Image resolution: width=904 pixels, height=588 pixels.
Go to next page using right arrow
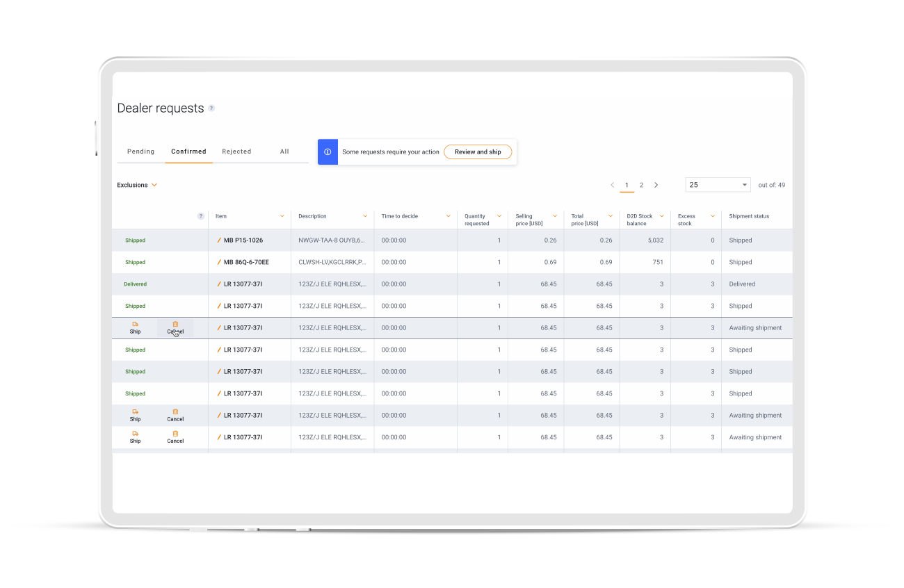656,185
